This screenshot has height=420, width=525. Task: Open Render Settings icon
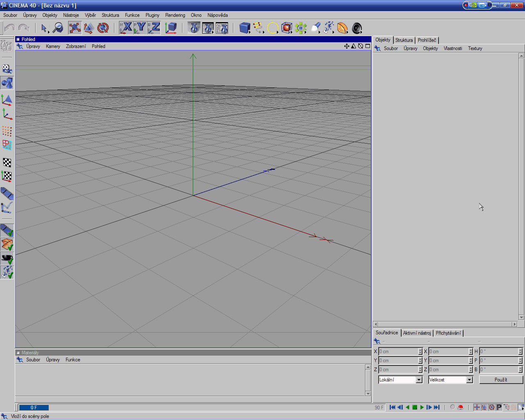[222, 28]
